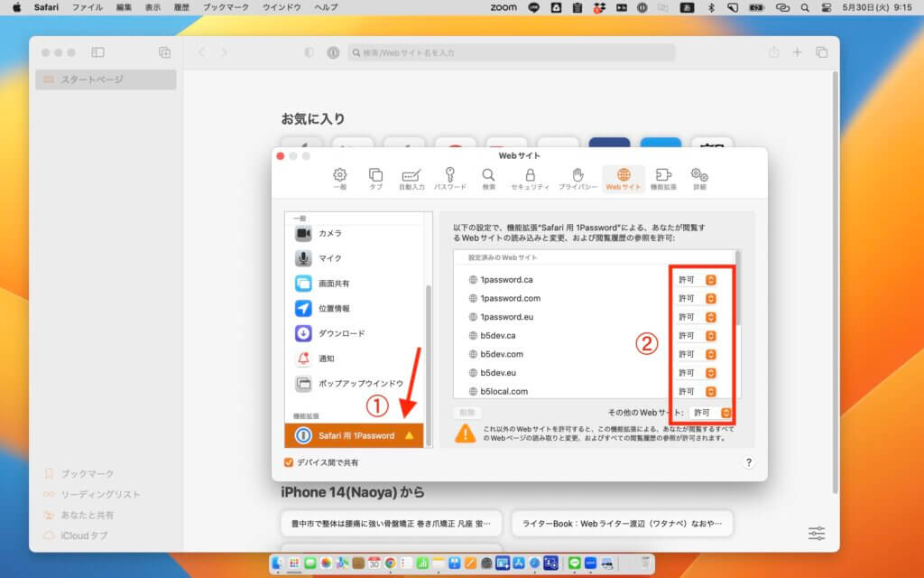924x578 pixels.
Task: Open the 履歴 menu
Action: coord(181,7)
